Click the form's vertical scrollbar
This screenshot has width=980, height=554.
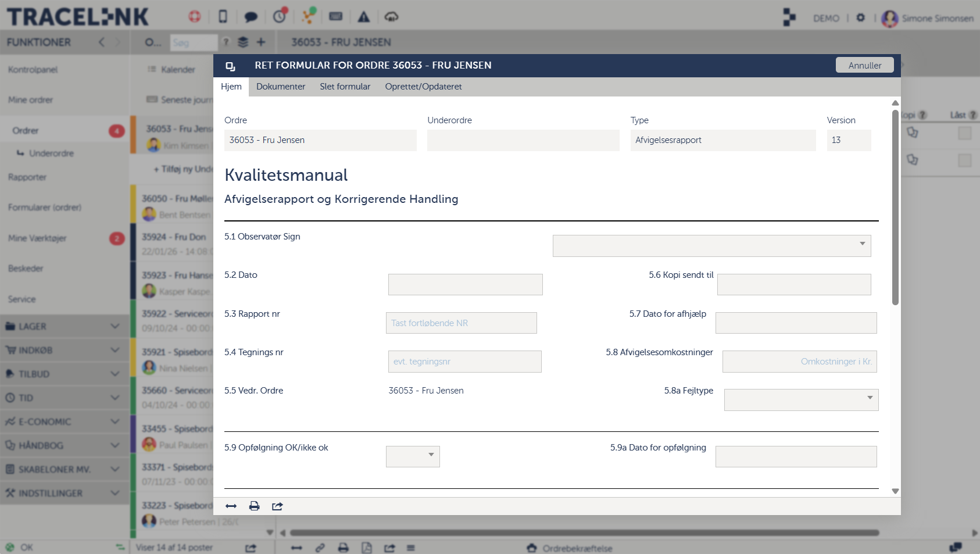pyautogui.click(x=895, y=208)
